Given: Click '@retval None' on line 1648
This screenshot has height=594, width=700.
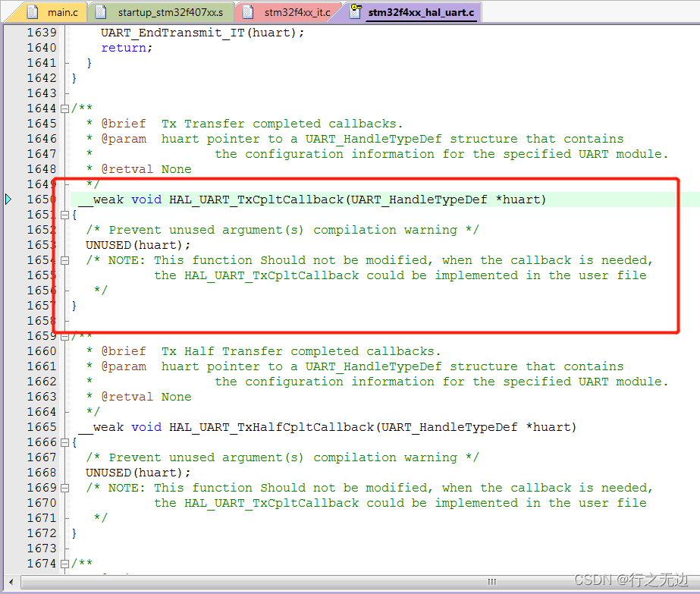Looking at the screenshot, I should click(x=146, y=169).
